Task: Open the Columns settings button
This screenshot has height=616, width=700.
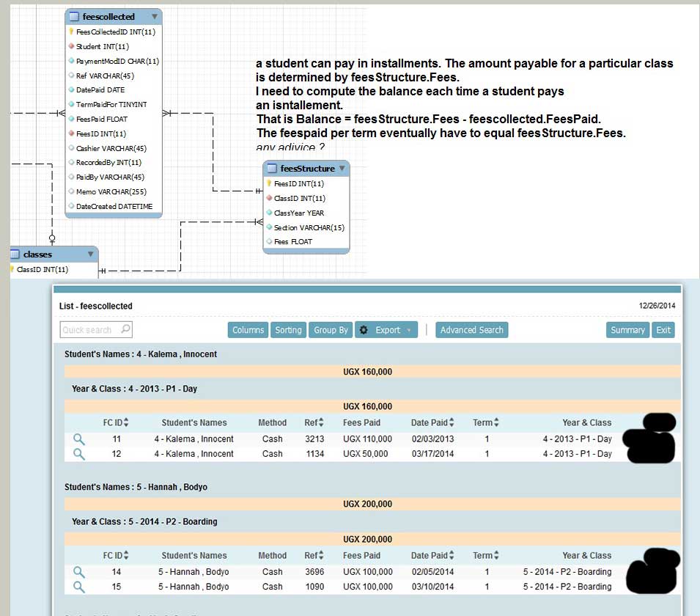Action: 248,330
